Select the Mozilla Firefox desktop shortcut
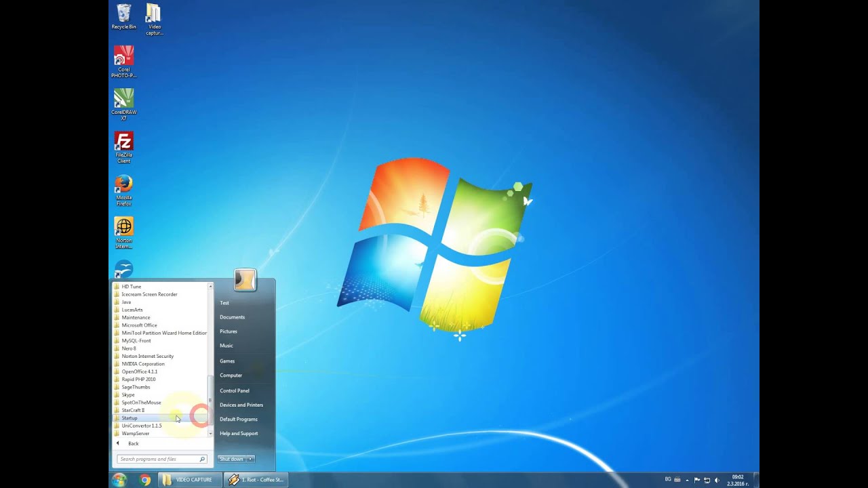The width and height of the screenshot is (868, 488). click(x=123, y=190)
